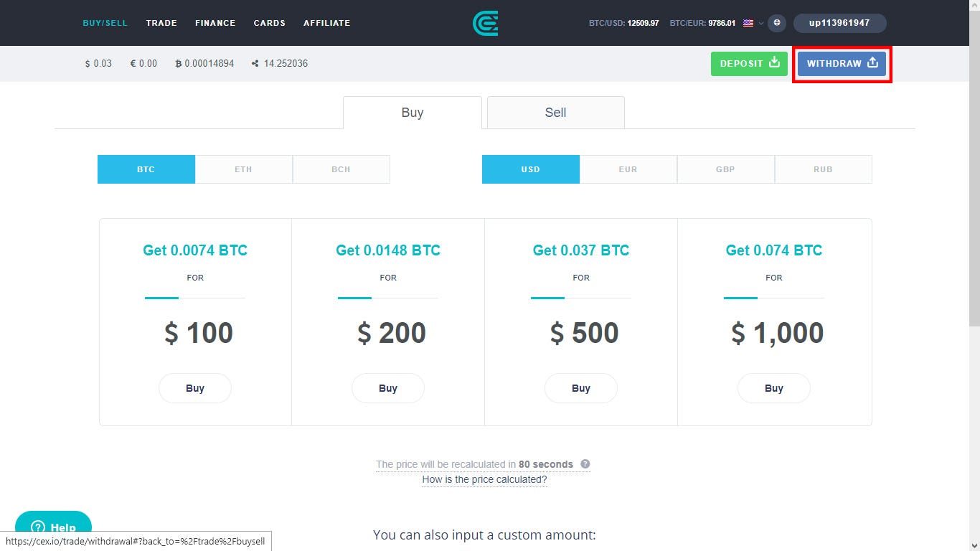Screen dimensions: 980x551
Task: Open the FINANCE menu
Action: [x=215, y=22]
